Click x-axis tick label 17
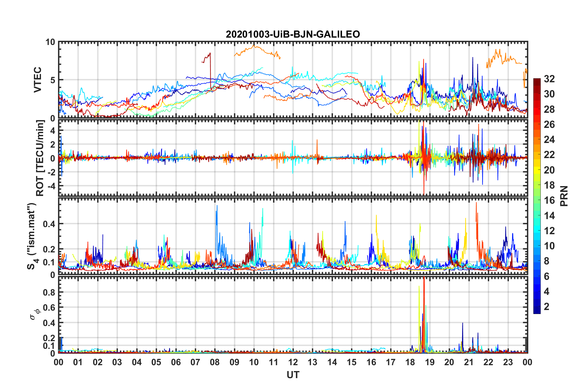 (391, 362)
